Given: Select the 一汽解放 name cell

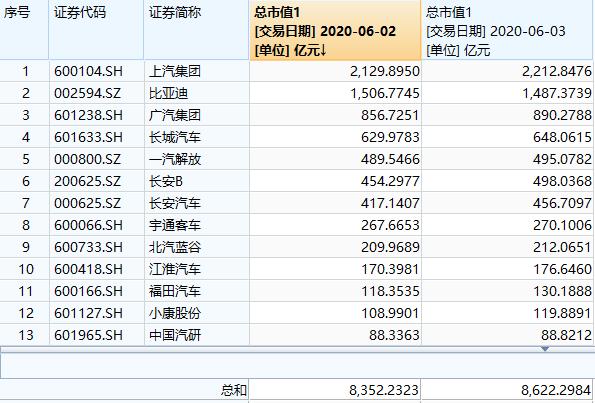Looking at the screenshot, I should tap(197, 159).
